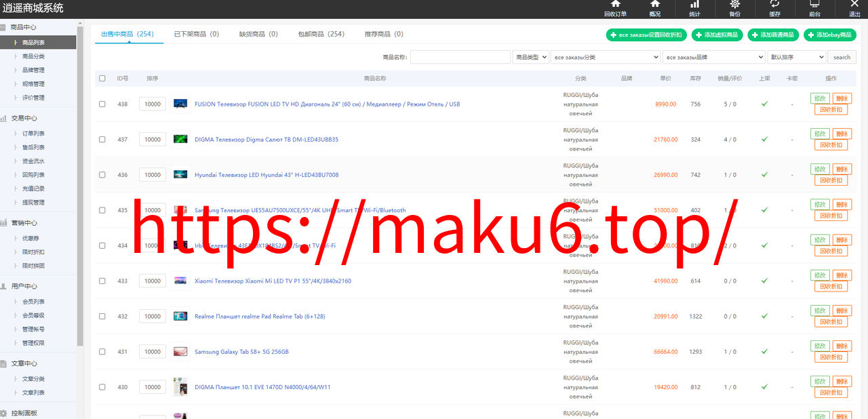The height and width of the screenshot is (419, 868).
Task: Open the 默认排序 sort order dropdown
Action: (797, 57)
